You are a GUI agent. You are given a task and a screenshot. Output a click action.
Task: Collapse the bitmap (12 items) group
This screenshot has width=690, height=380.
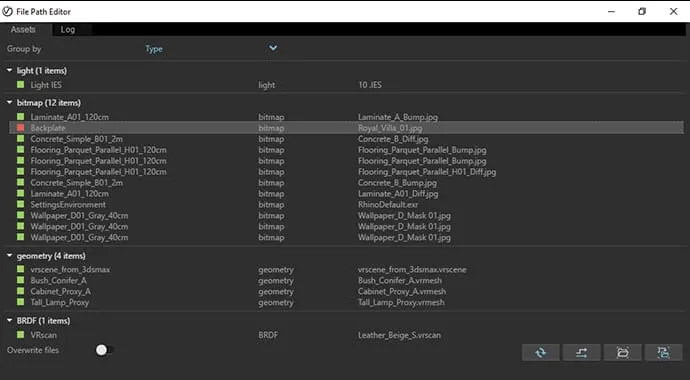(10, 102)
